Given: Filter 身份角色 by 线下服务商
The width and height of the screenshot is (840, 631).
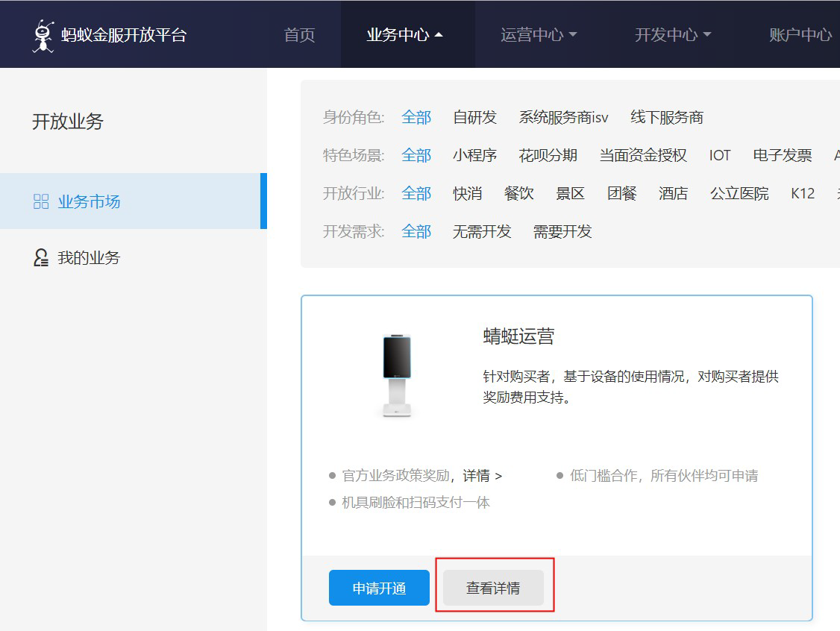Looking at the screenshot, I should pyautogui.click(x=667, y=117).
